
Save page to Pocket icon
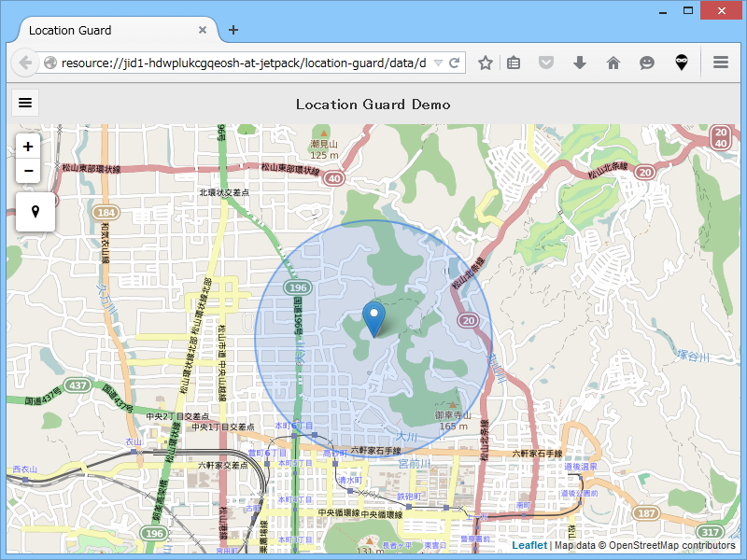pos(546,63)
